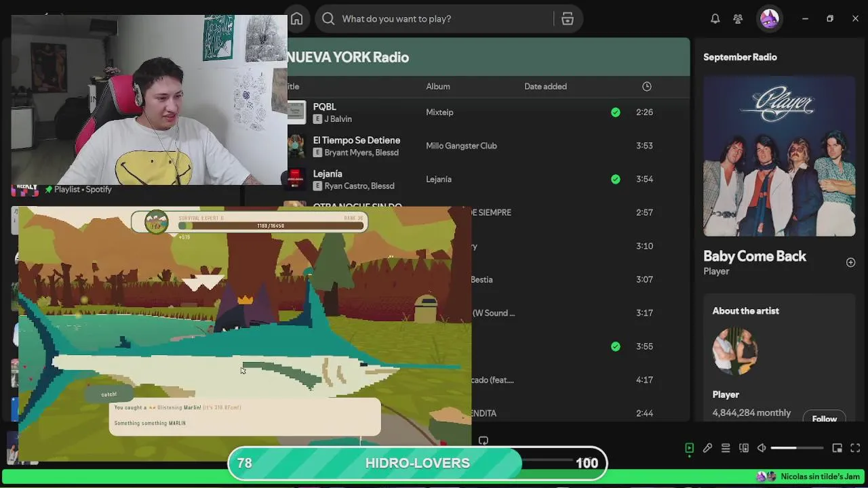
Task: Focus the 'What do you want to play?' field
Action: coord(434,19)
